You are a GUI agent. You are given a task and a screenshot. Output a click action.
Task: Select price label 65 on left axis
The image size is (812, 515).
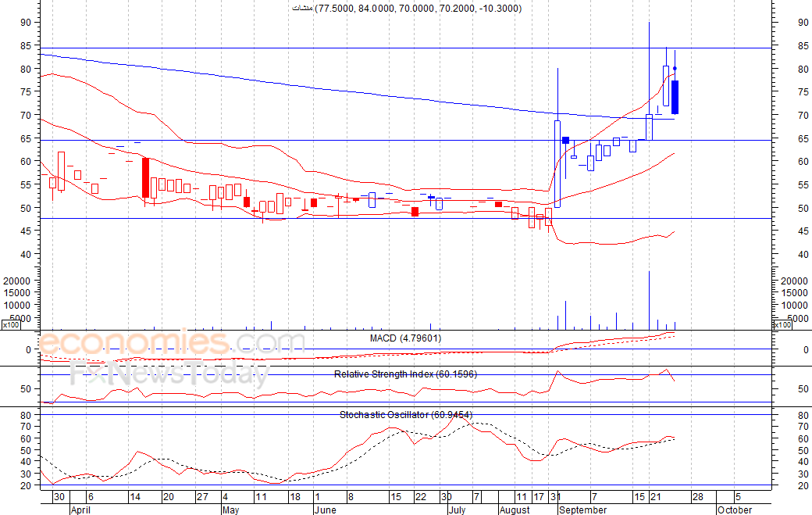coord(26,138)
